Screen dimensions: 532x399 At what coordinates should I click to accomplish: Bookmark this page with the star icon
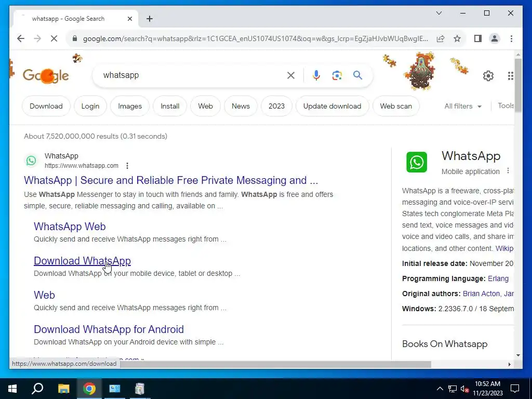click(x=457, y=38)
